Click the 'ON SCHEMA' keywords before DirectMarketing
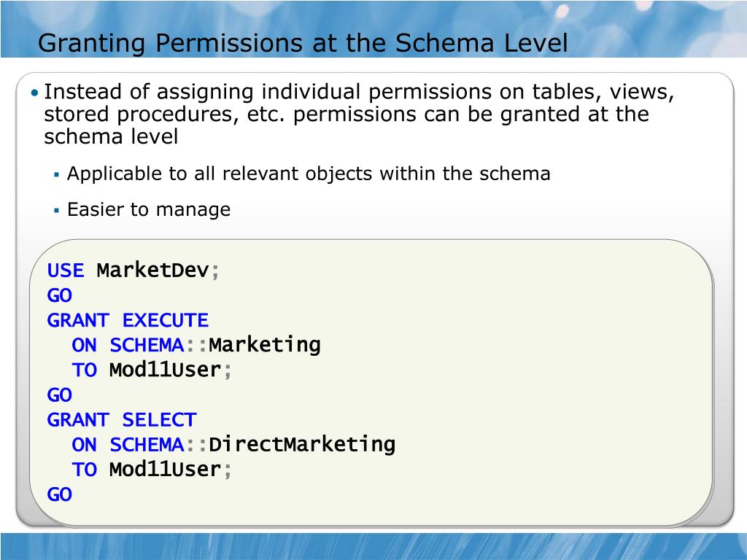Viewport: 747px width, 560px height. 128,445
